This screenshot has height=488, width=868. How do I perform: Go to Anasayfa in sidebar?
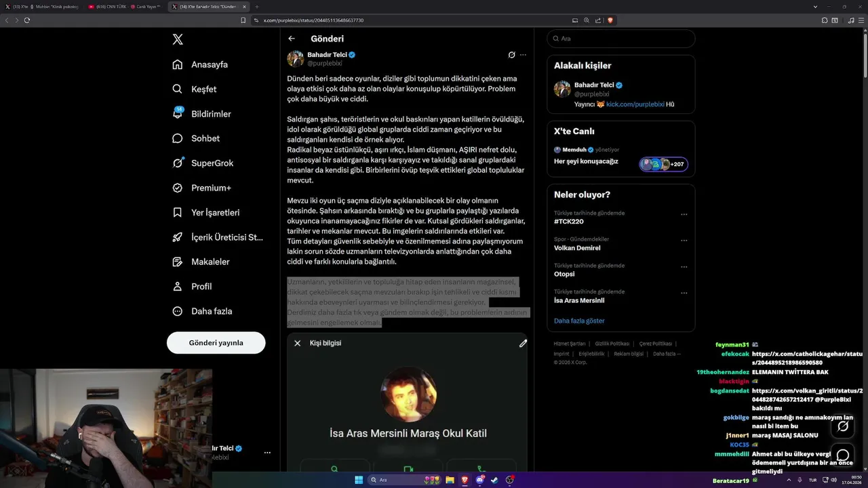(x=200, y=64)
